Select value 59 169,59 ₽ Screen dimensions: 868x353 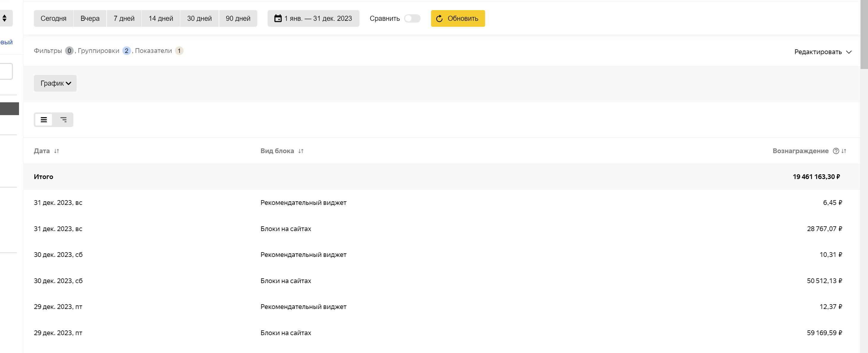tap(824, 332)
